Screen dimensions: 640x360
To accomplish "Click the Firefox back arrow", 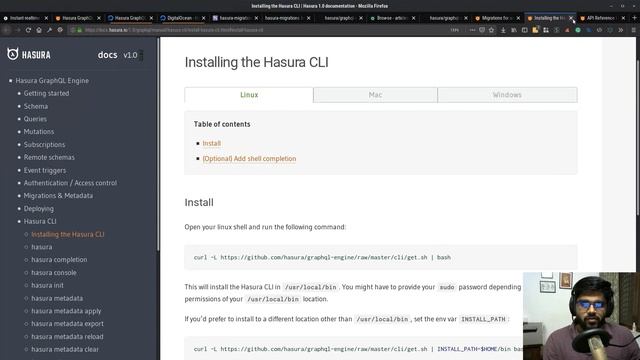I will [x=7, y=30].
